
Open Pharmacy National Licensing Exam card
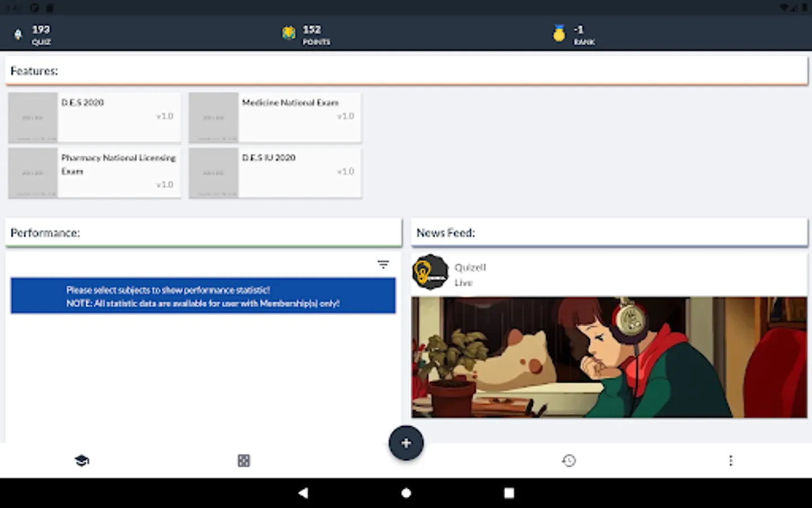95,173
